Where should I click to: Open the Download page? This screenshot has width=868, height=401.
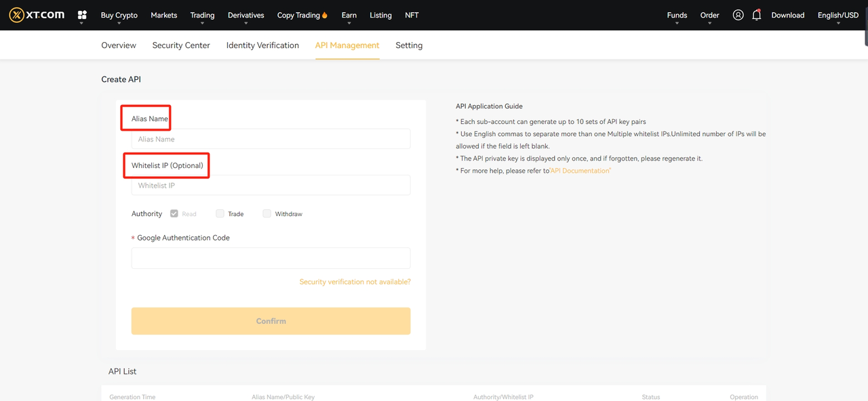pyautogui.click(x=787, y=15)
